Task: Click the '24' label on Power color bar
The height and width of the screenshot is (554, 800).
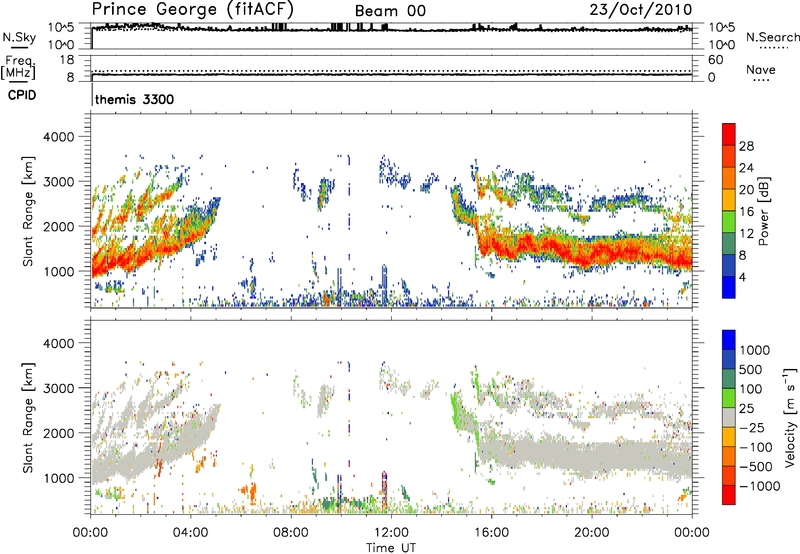Action: 746,168
